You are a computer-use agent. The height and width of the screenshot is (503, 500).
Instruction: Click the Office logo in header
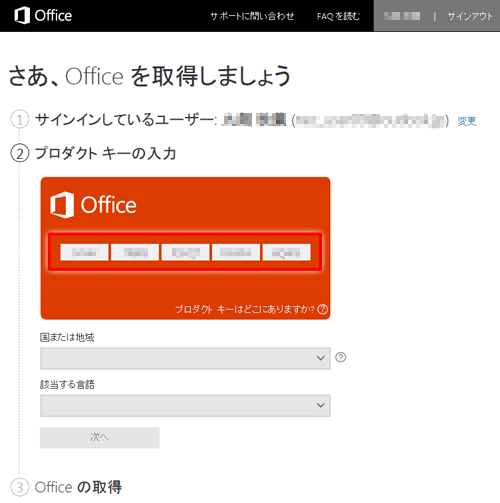click(x=43, y=16)
